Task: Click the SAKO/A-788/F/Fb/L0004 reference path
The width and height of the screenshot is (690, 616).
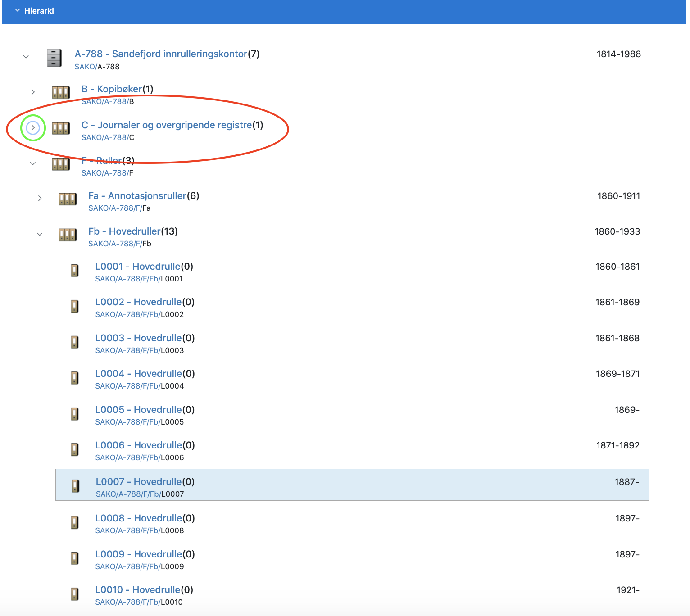Action: click(140, 386)
